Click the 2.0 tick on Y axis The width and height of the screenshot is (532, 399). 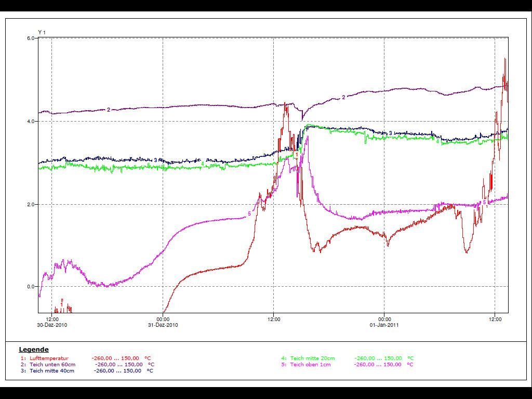[30, 204]
